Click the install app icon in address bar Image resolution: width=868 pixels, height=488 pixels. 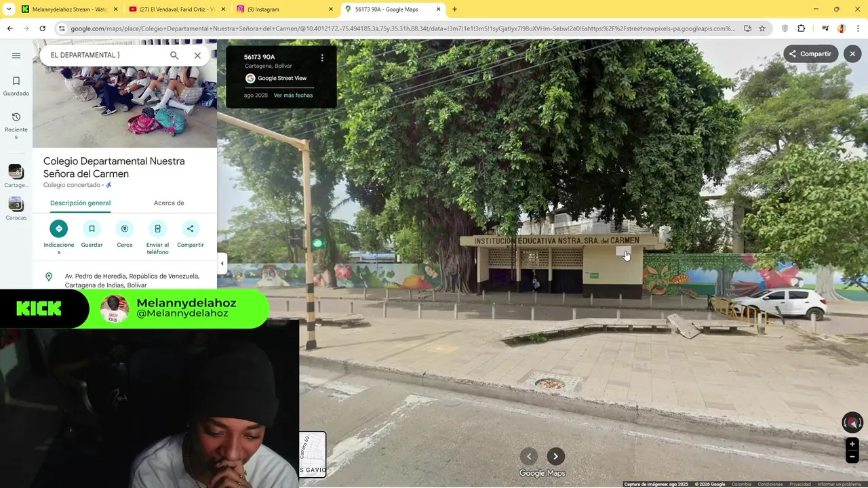747,28
